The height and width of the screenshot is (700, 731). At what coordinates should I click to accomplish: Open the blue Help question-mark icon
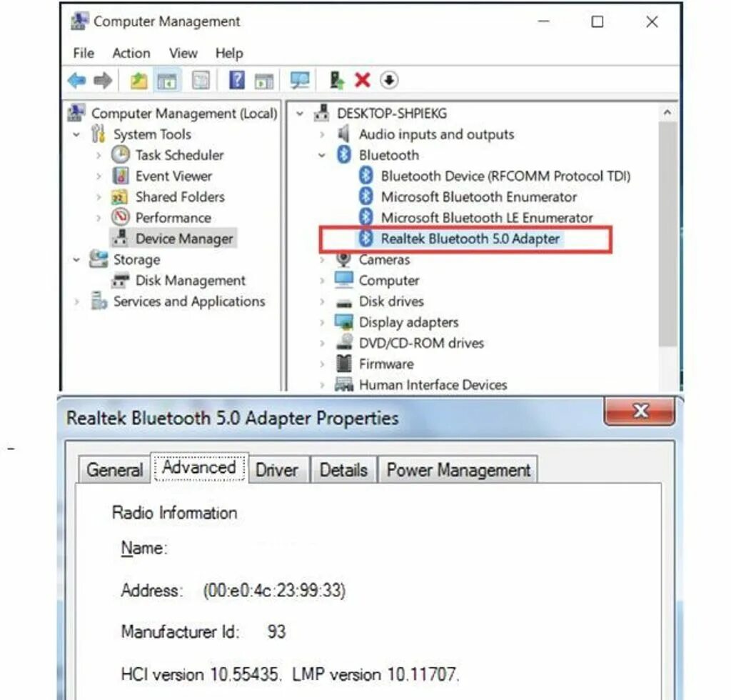pyautogui.click(x=236, y=80)
